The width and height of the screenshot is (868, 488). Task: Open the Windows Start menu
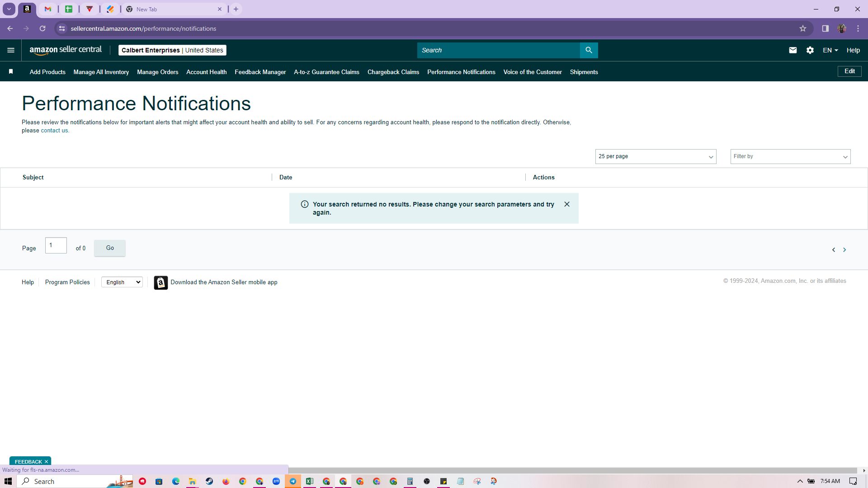click(8, 481)
